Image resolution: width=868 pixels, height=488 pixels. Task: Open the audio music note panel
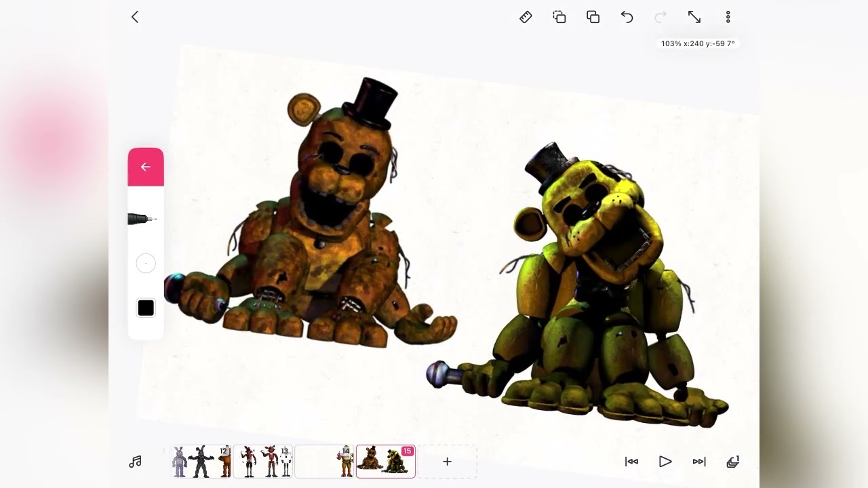click(x=135, y=462)
